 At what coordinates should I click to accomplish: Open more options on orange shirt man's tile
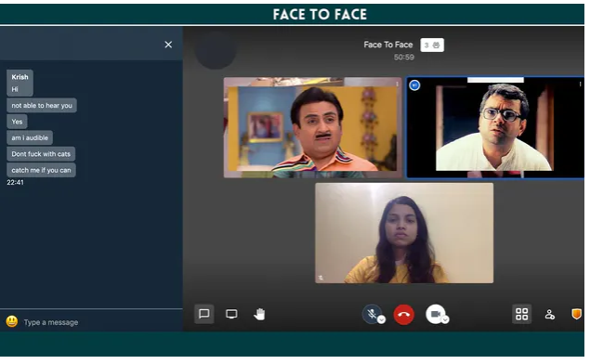(397, 84)
